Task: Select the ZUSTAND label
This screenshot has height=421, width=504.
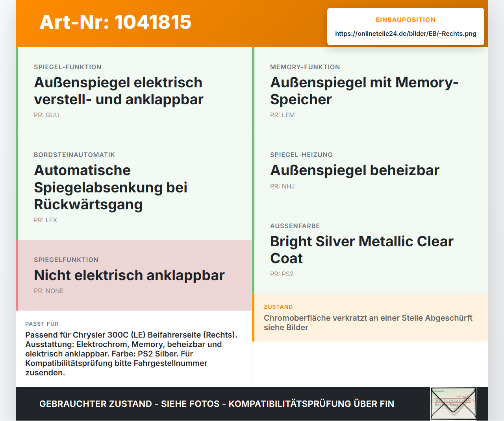Action: [x=278, y=307]
